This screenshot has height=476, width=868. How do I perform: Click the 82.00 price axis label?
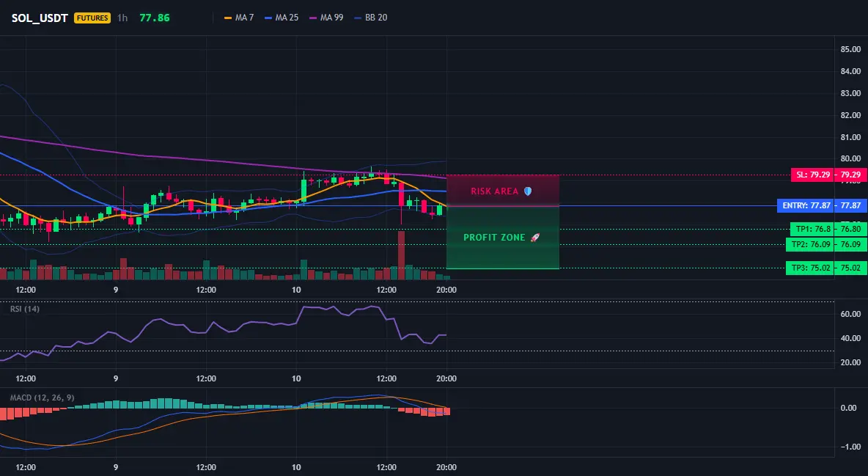850,115
